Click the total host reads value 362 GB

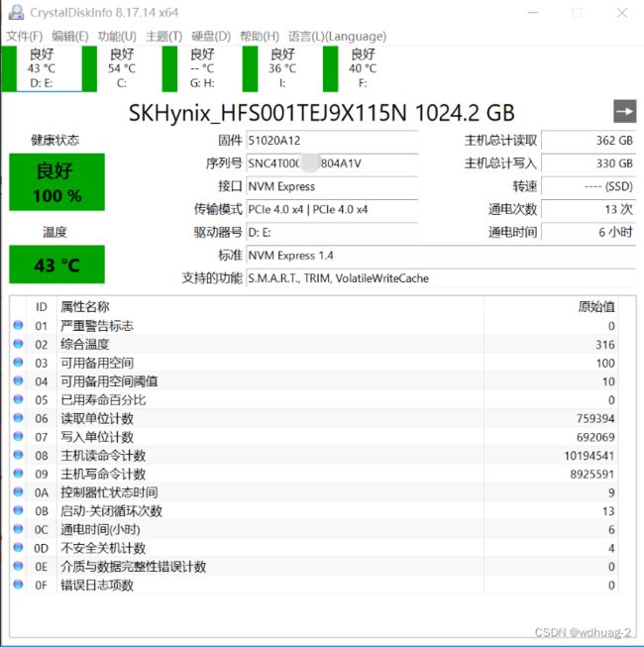tap(589, 141)
